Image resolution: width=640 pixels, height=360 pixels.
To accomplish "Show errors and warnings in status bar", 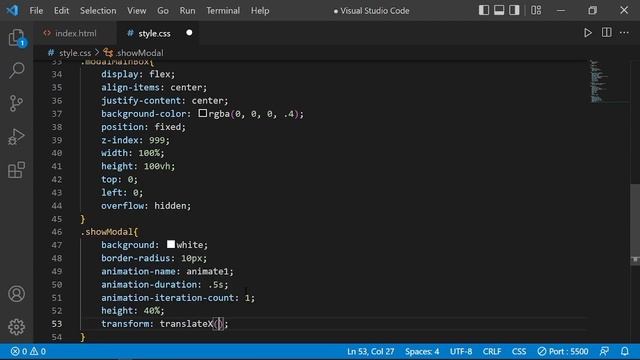I will [28, 351].
